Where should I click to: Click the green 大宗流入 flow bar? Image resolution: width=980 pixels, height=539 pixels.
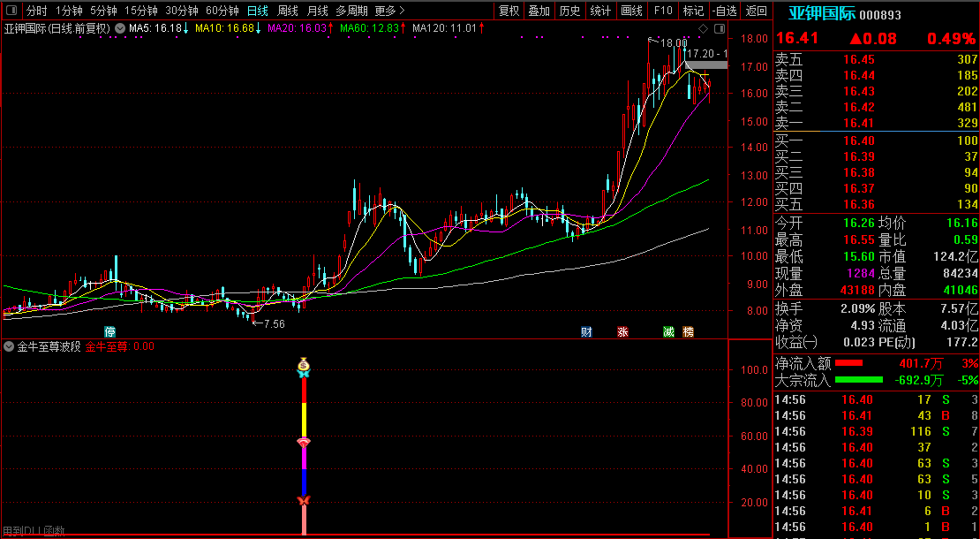pyautogui.click(x=858, y=380)
